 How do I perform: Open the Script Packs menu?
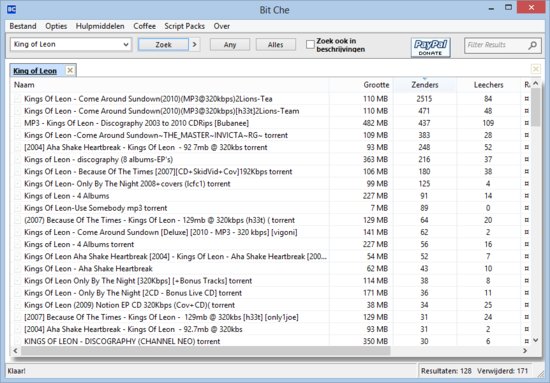point(185,26)
